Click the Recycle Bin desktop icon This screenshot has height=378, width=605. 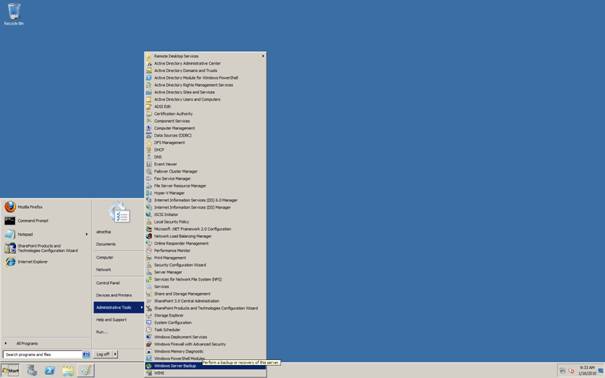point(14,14)
